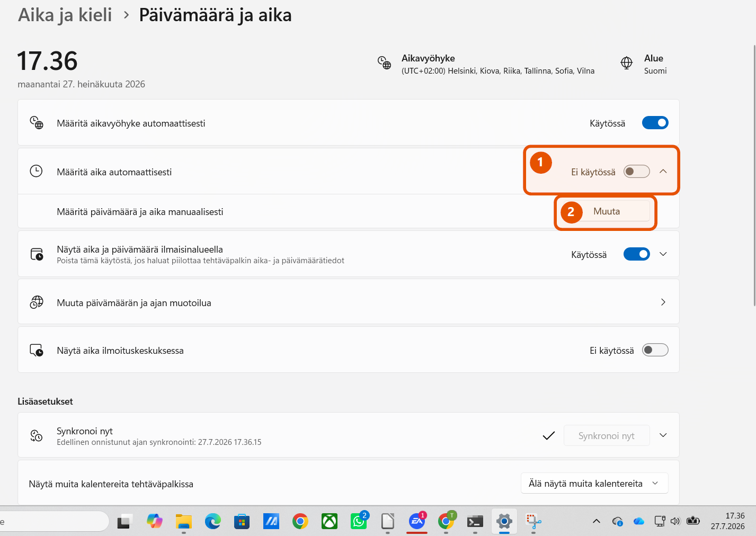Expand Näytä aika ja päivämäärä ilmaisinalueella options
This screenshot has width=756, height=536.
pos(663,254)
